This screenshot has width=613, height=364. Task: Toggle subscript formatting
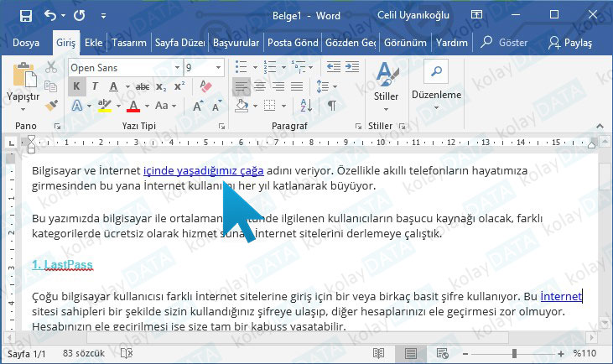pos(161,86)
